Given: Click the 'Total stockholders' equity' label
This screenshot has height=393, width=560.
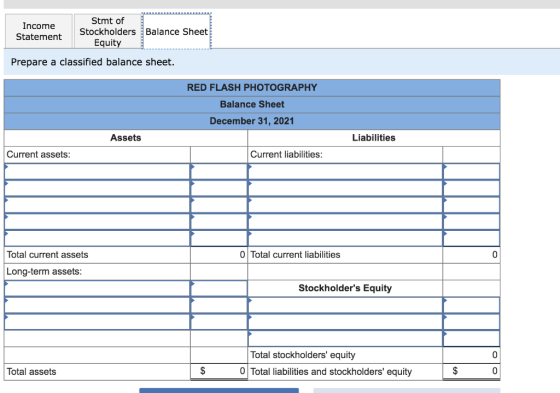Looking at the screenshot, I should (x=303, y=355).
